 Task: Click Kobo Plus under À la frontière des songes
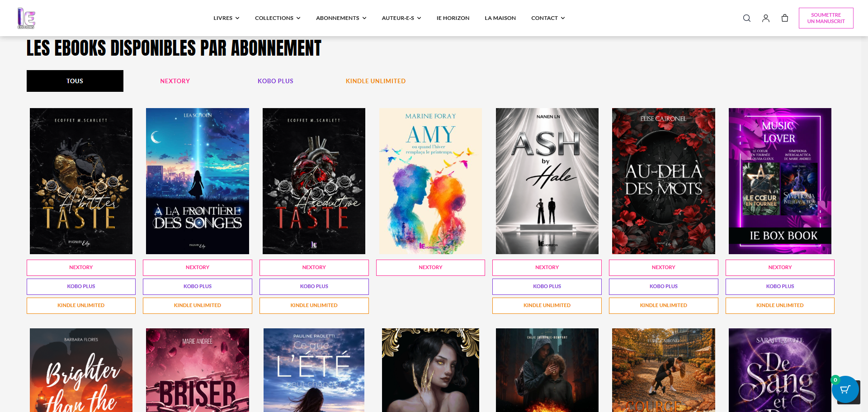[x=198, y=287]
